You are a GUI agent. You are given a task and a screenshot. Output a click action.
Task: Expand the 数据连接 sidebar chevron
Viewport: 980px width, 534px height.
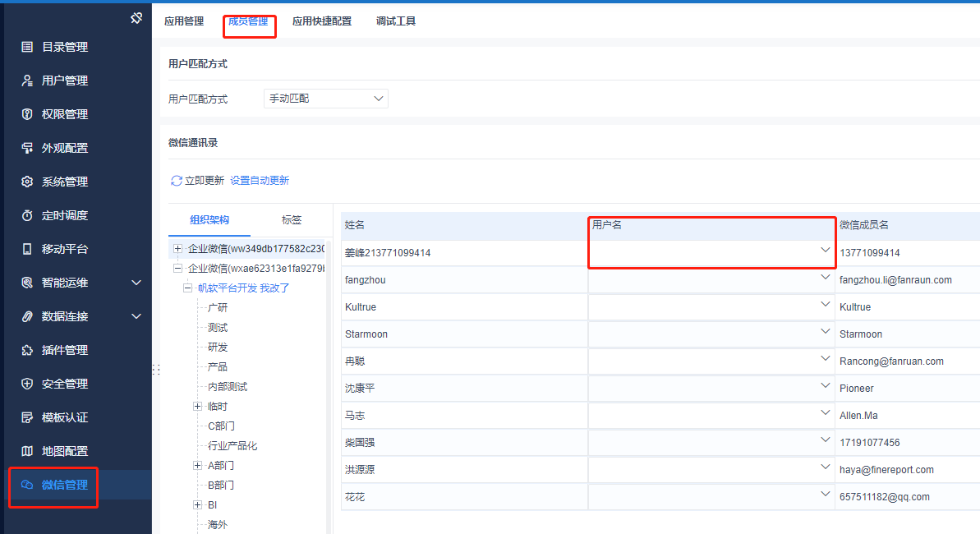[136, 316]
